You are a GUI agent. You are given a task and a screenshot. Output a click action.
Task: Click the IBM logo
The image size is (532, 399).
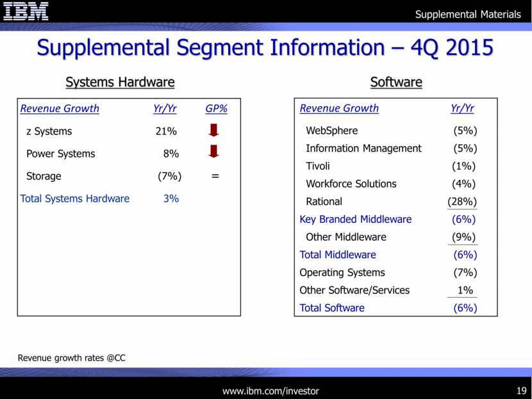coord(26,11)
